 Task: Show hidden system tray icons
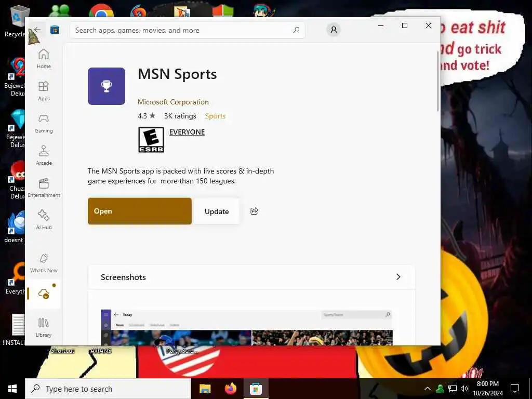click(x=428, y=389)
